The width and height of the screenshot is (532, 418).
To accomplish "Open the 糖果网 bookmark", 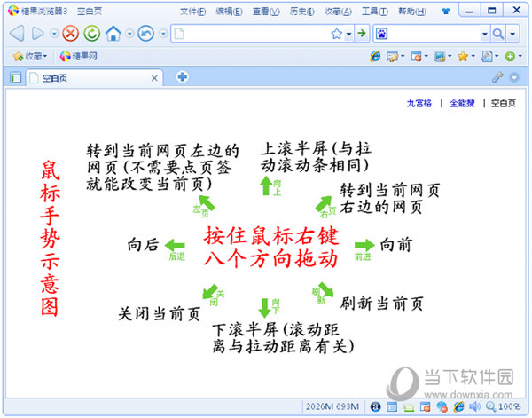I will pos(78,56).
